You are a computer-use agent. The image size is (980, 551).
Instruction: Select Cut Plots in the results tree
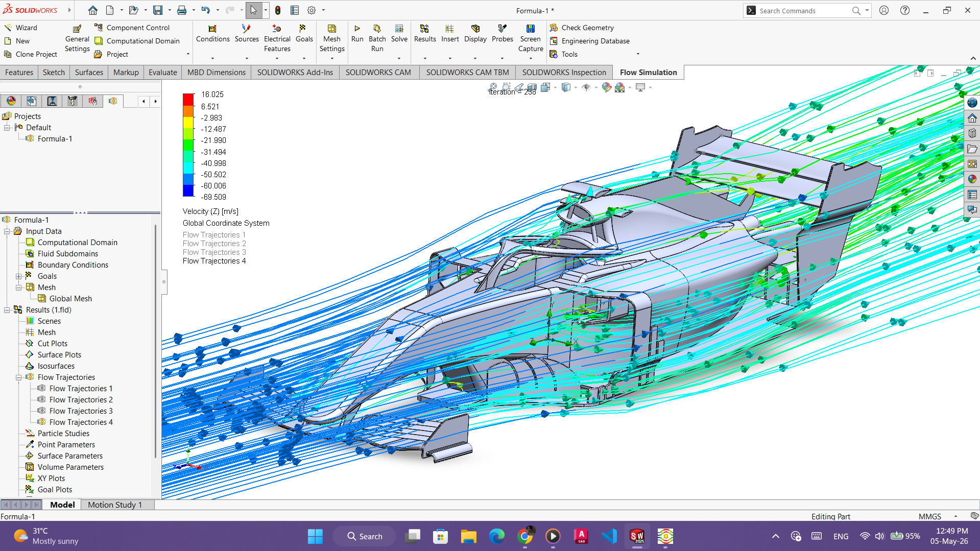tap(52, 344)
